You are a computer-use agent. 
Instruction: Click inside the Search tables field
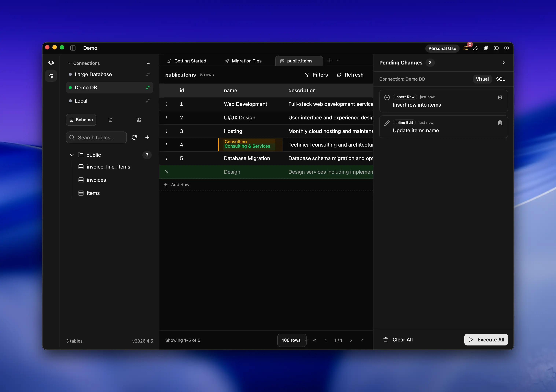pyautogui.click(x=96, y=137)
